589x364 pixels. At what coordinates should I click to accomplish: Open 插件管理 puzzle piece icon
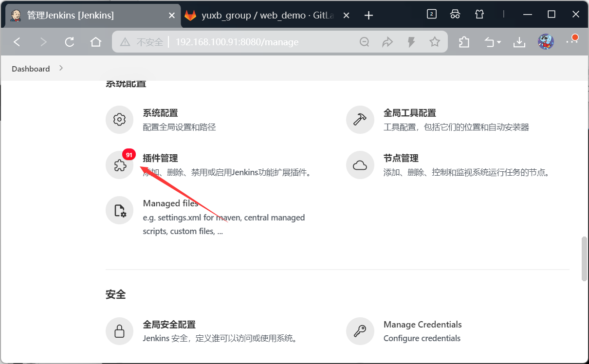coord(119,165)
